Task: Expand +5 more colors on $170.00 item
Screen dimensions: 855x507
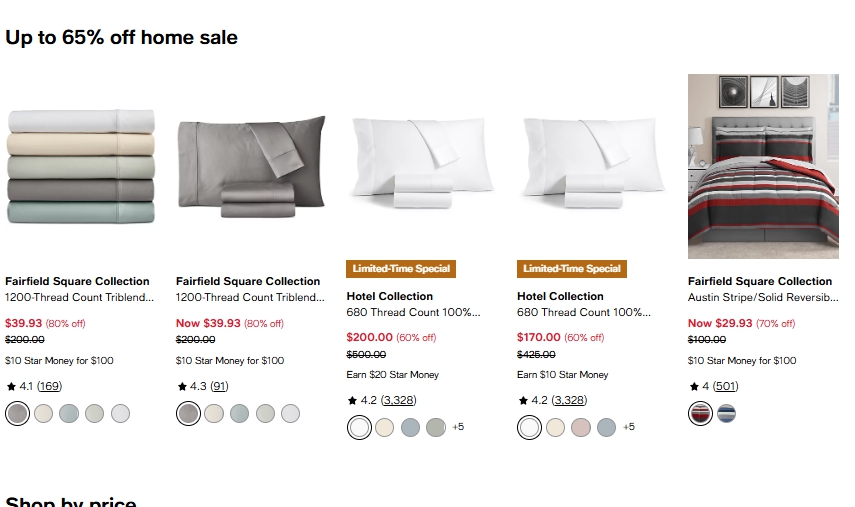Action: click(x=629, y=427)
